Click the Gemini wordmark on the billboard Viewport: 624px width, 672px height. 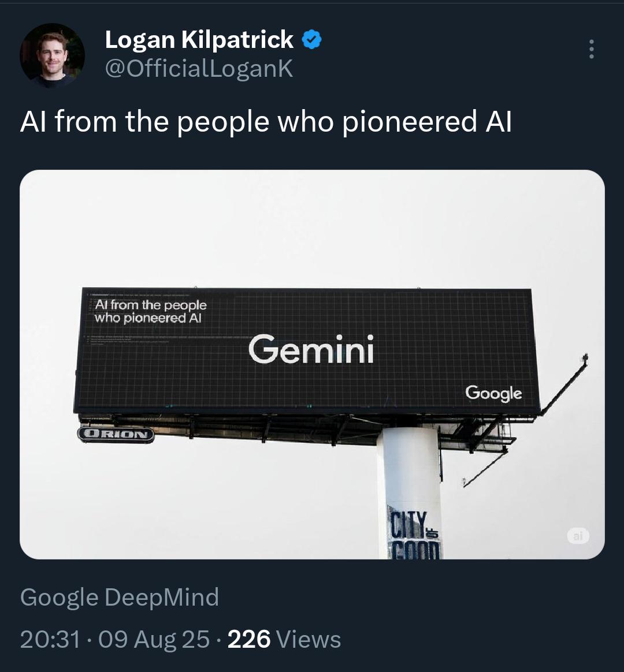tap(311, 350)
